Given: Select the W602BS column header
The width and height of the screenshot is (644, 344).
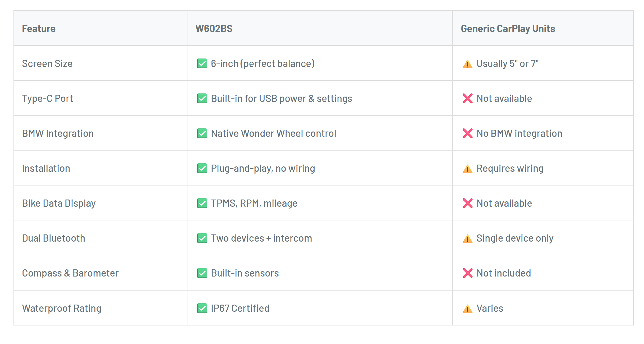Looking at the screenshot, I should click(x=214, y=29).
